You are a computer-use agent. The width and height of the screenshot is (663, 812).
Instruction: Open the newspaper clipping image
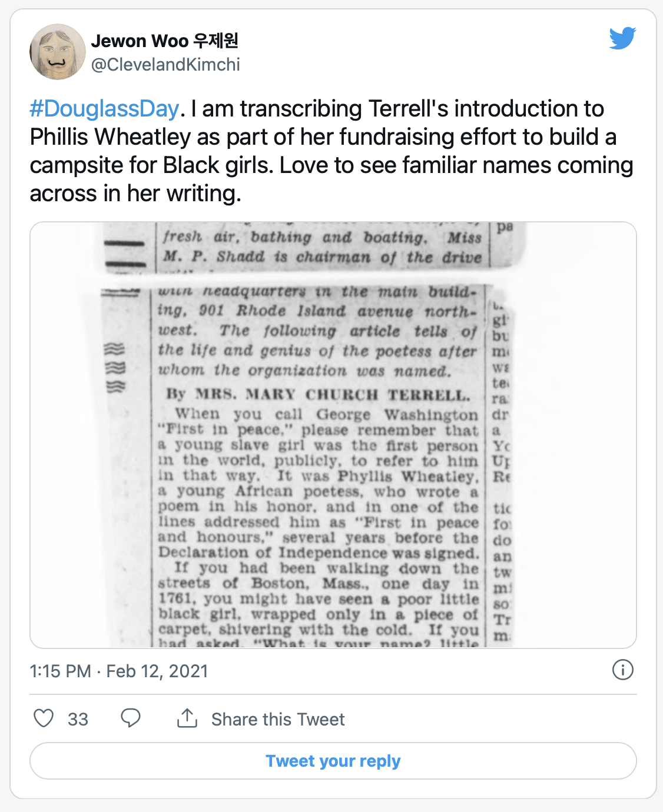pos(333,435)
